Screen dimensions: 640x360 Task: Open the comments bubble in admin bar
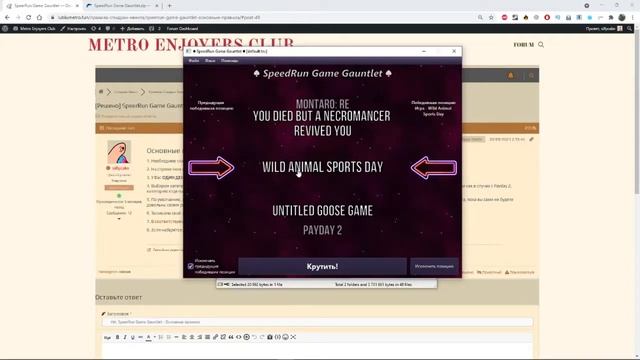[109, 29]
